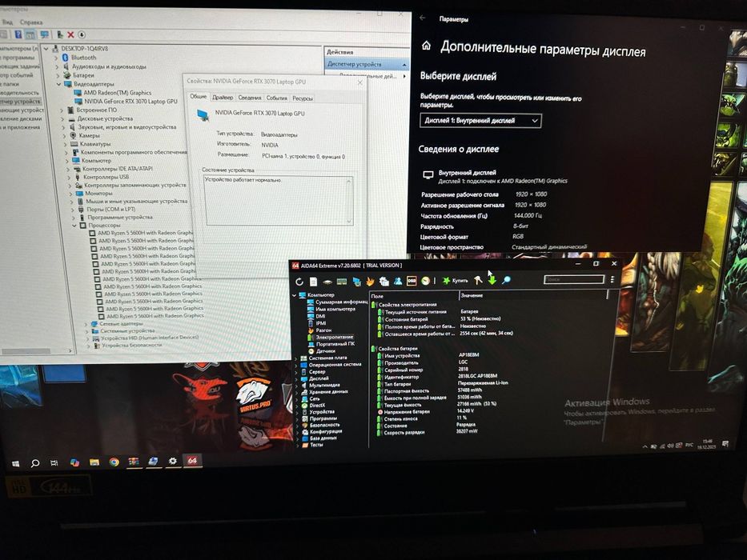747x560 pixels.
Task: Click the AIDA64 search input field
Action: pyautogui.click(x=574, y=279)
